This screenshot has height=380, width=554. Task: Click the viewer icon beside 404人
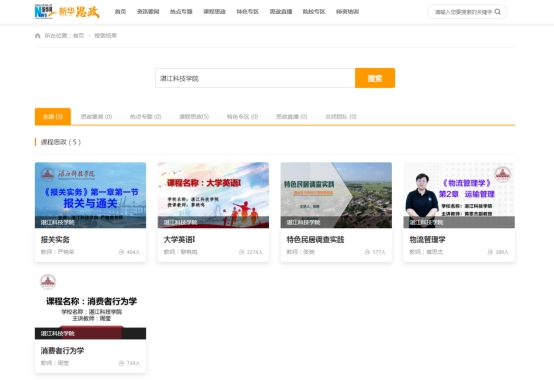click(122, 252)
